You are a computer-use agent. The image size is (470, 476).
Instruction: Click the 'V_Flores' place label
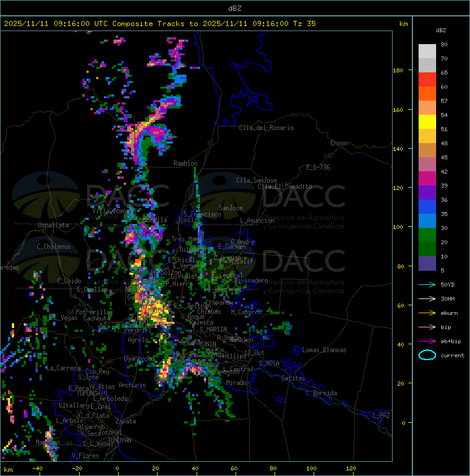coord(85,456)
